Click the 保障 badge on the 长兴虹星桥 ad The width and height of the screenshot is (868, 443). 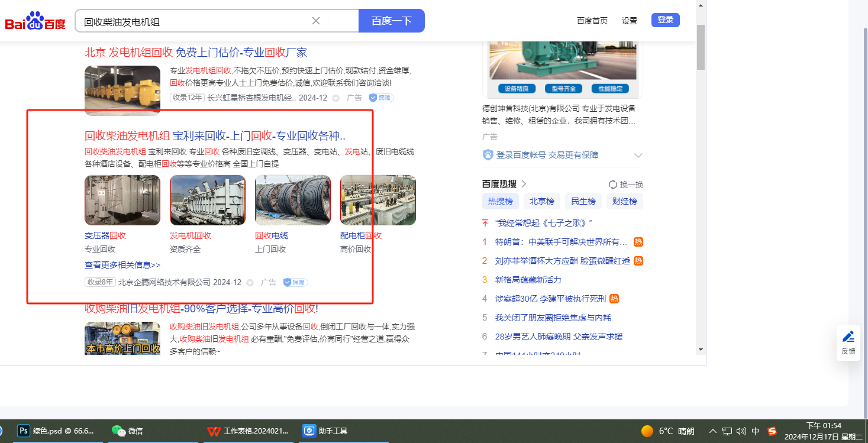pyautogui.click(x=381, y=98)
